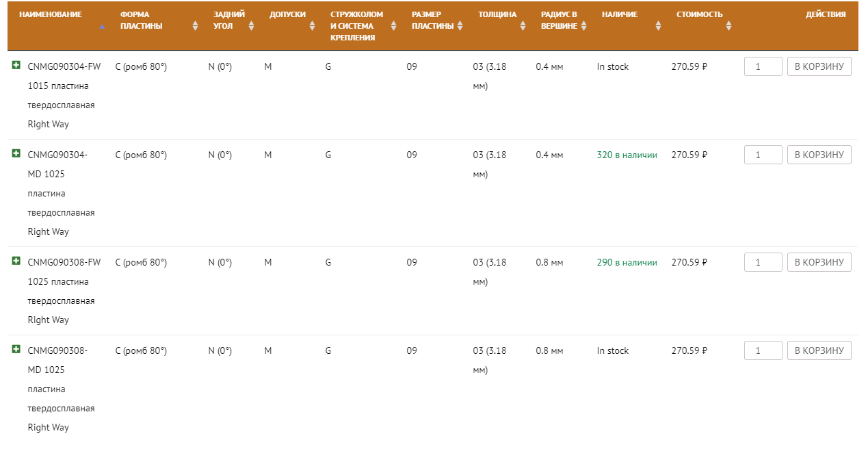The height and width of the screenshot is (449, 868).
Task: Sort by Размер пластины sort arrows
Action: 460,26
